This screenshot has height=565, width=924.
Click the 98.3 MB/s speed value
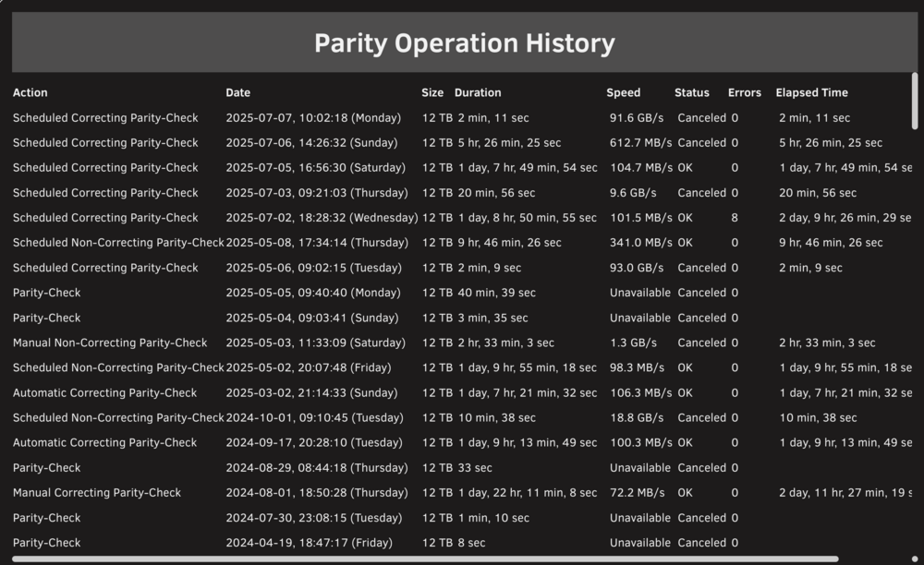[637, 367]
